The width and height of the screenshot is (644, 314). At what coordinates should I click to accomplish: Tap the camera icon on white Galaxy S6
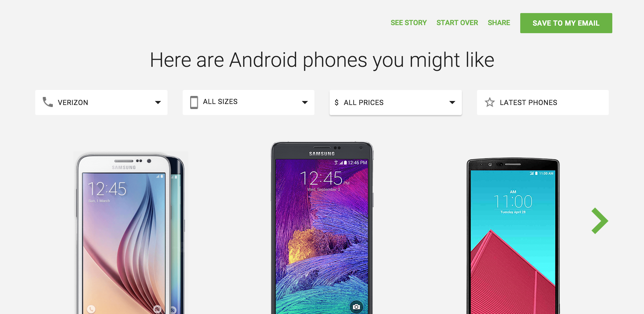[x=157, y=309]
